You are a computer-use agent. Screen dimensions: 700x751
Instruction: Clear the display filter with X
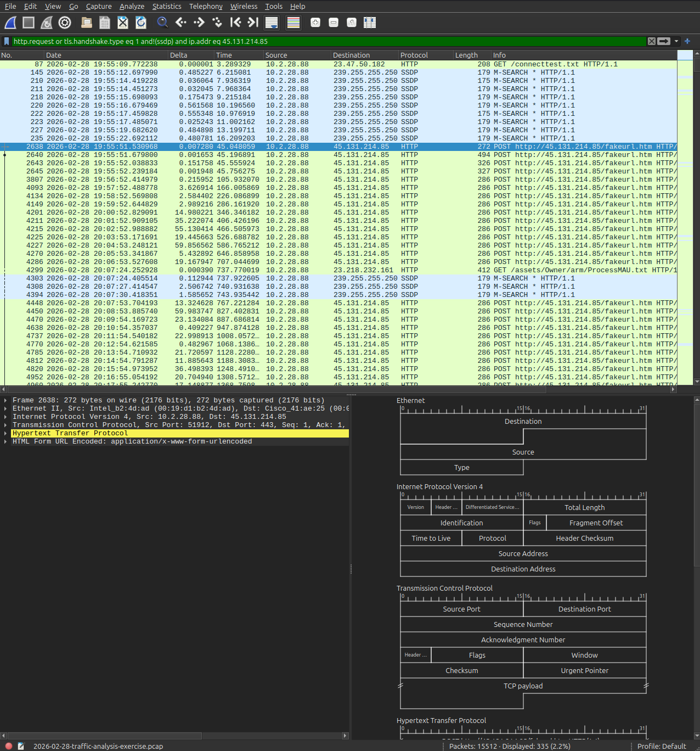point(651,41)
